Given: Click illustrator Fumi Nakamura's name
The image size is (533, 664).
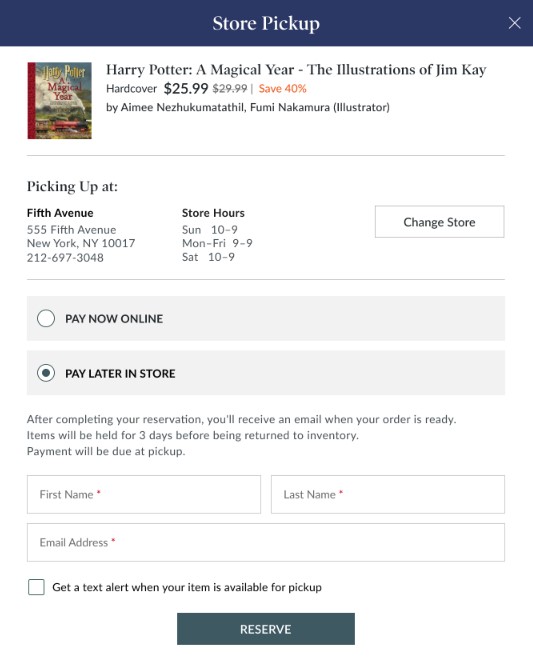Looking at the screenshot, I should tap(290, 108).
